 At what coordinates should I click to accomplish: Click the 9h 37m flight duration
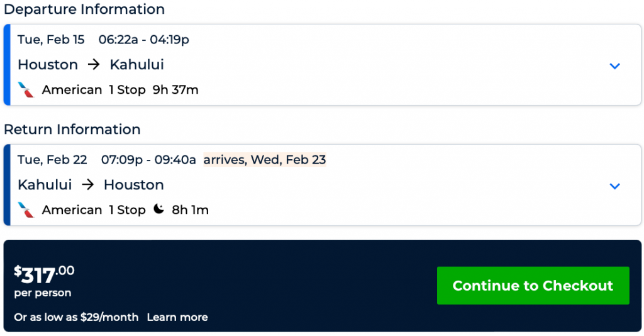click(175, 90)
